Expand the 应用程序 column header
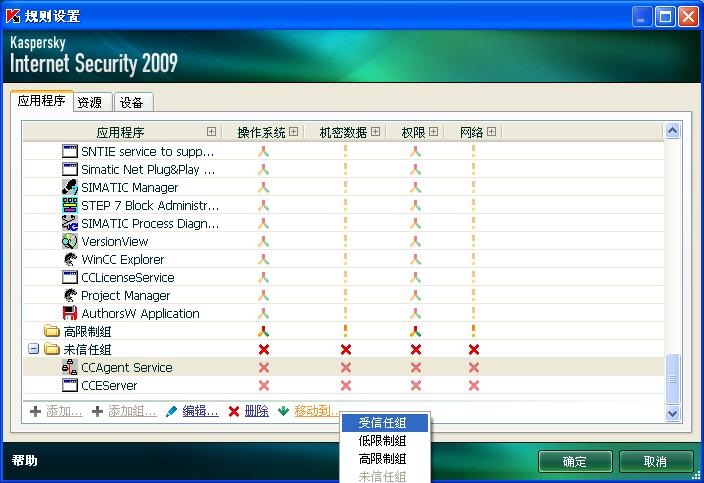 point(211,132)
